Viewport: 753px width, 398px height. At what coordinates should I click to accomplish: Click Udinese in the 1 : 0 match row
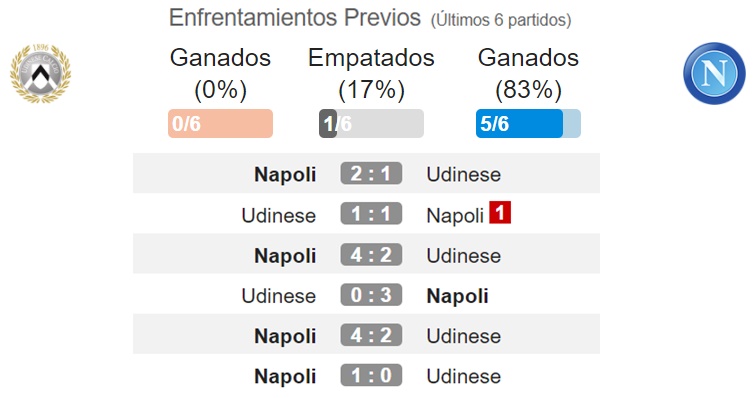tap(463, 376)
